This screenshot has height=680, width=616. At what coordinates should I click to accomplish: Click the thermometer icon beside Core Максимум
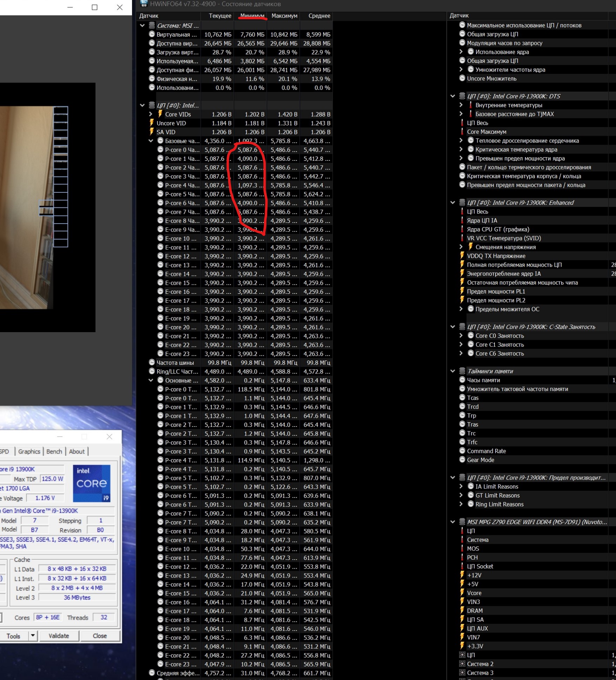(x=462, y=132)
